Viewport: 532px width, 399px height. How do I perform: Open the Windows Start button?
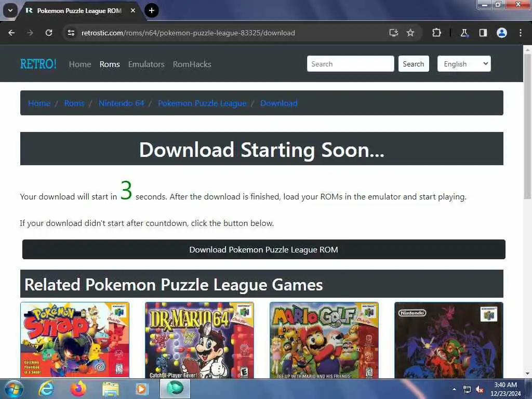coord(13,389)
